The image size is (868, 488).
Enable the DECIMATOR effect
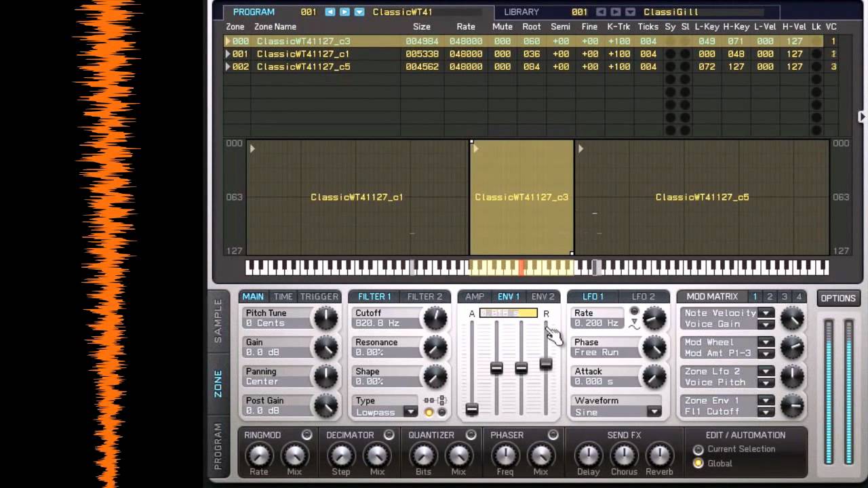pyautogui.click(x=389, y=434)
